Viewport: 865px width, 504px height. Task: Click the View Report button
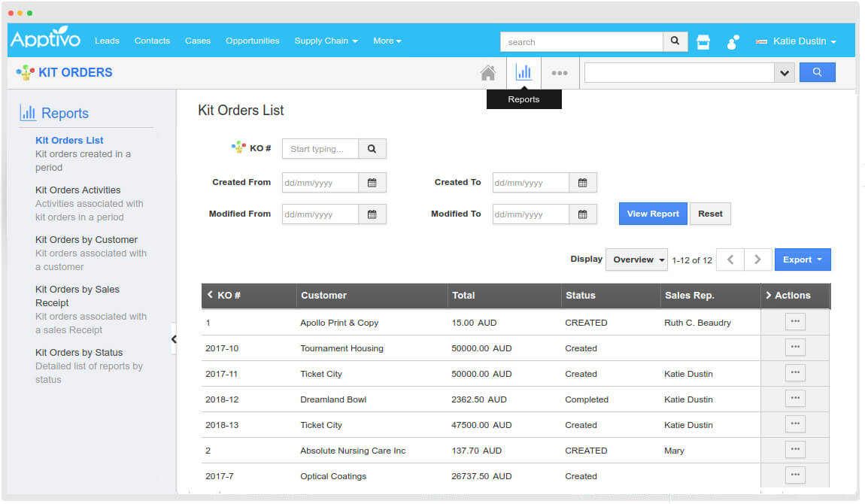pyautogui.click(x=652, y=214)
